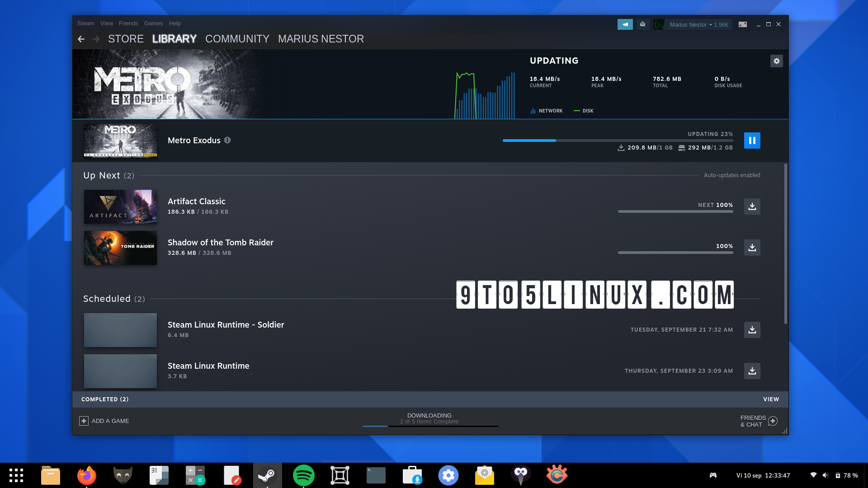Click the announcements megaphone icon
The image size is (868, 488).
[x=625, y=24]
